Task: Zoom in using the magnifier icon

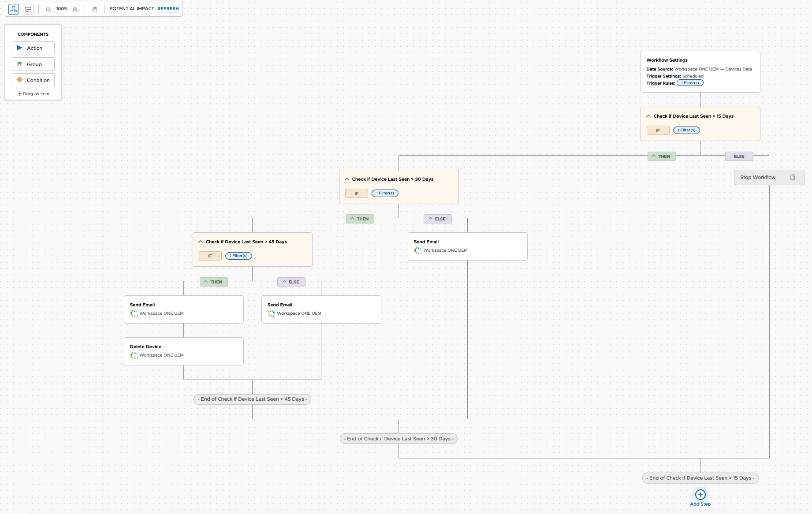Action: click(75, 9)
